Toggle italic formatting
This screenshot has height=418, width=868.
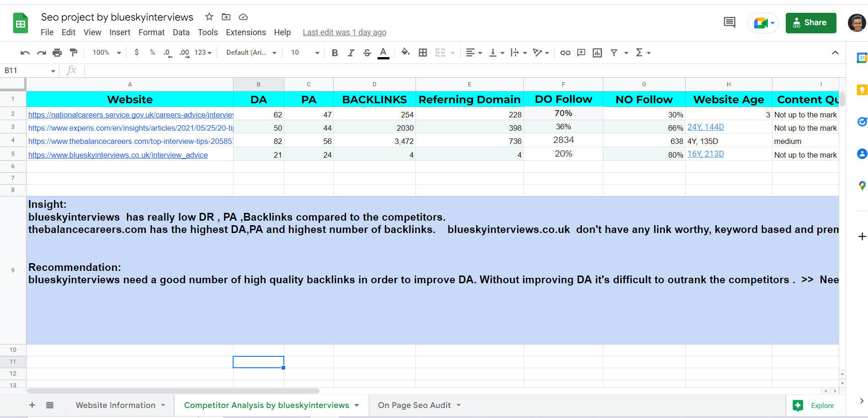coord(351,53)
